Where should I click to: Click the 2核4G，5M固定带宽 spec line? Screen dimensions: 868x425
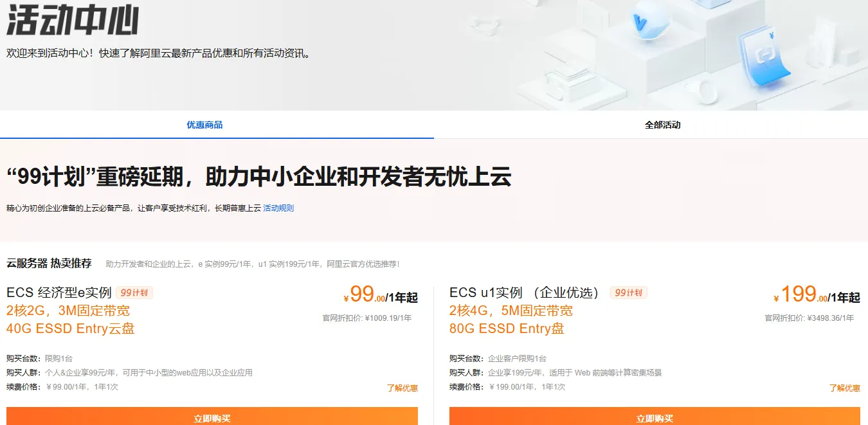point(511,311)
